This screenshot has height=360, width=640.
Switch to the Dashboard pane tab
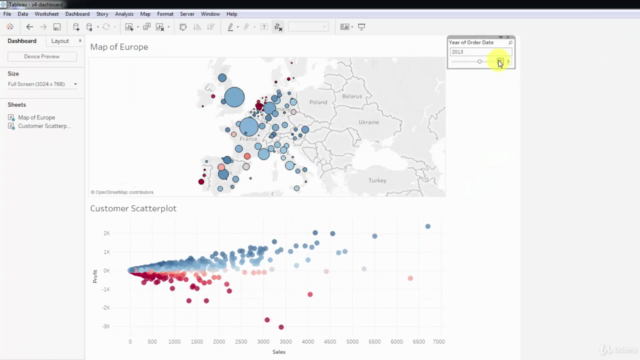tap(22, 41)
